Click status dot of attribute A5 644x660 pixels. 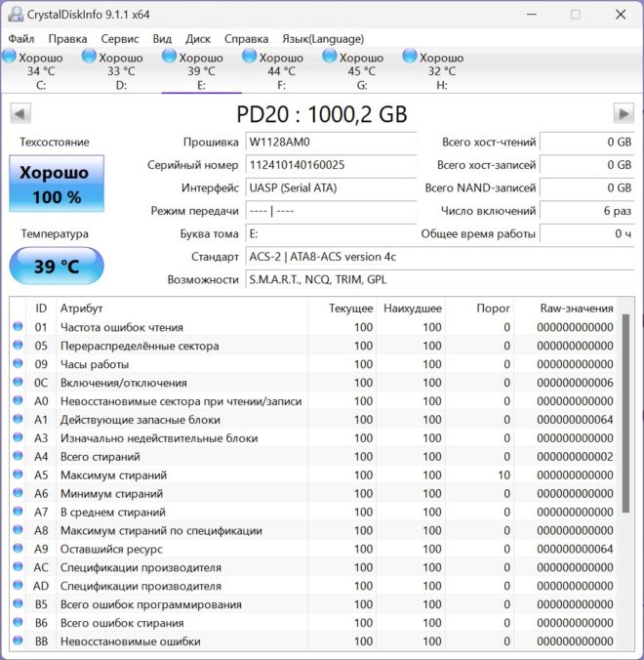[18, 474]
